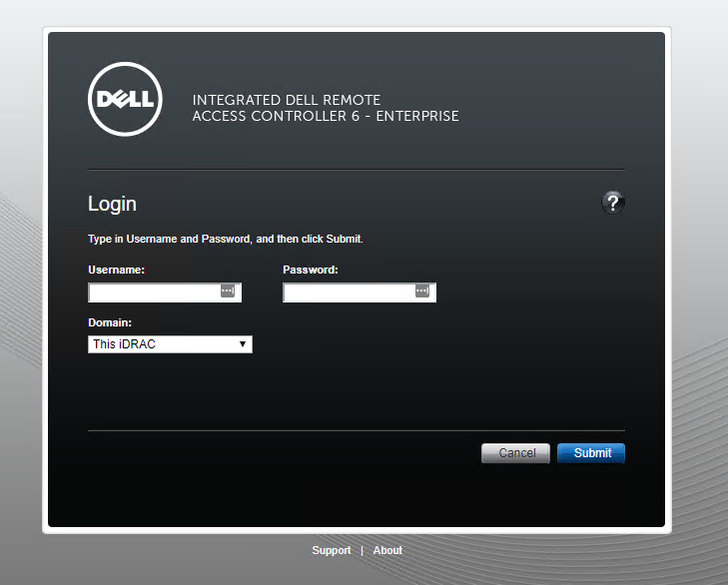Click password manager icon in Password field
This screenshot has height=585, width=728.
(422, 292)
